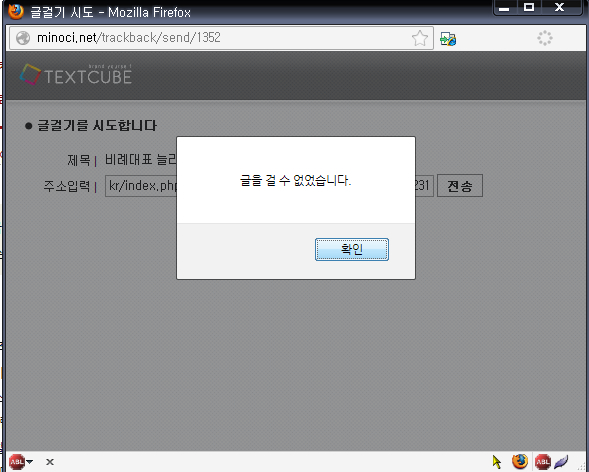This screenshot has width=589, height=472.
Task: Click the globe site identity icon
Action: point(23,38)
